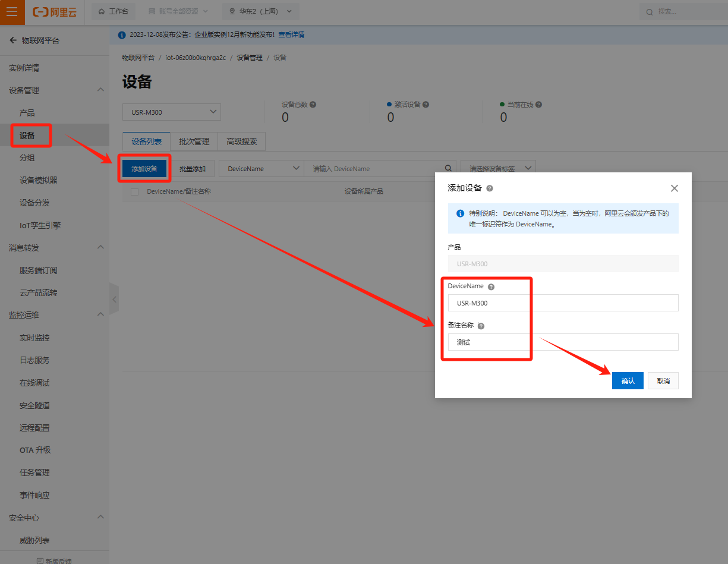Viewport: 728px width, 564px height.
Task: Switch to the 高级搜索 tab
Action: coord(241,141)
